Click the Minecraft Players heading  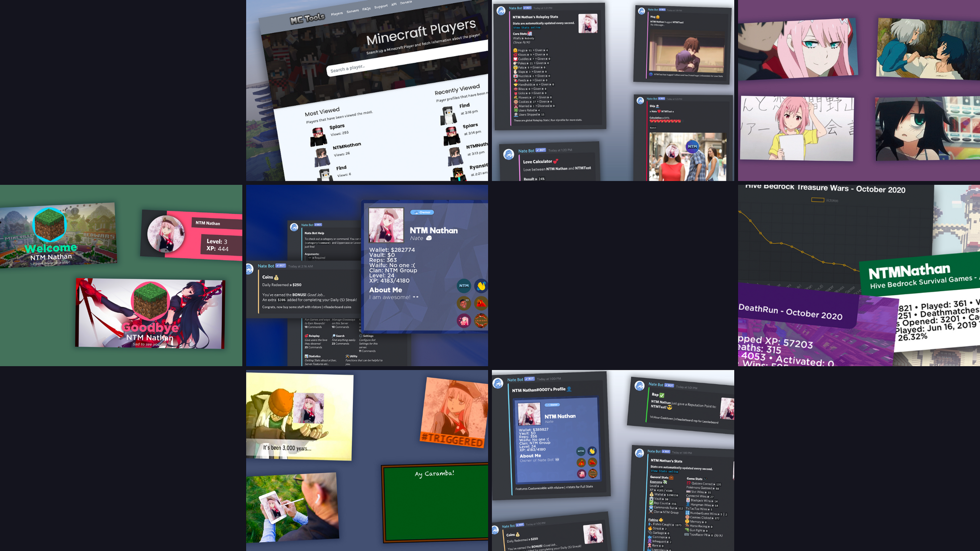pos(421,32)
